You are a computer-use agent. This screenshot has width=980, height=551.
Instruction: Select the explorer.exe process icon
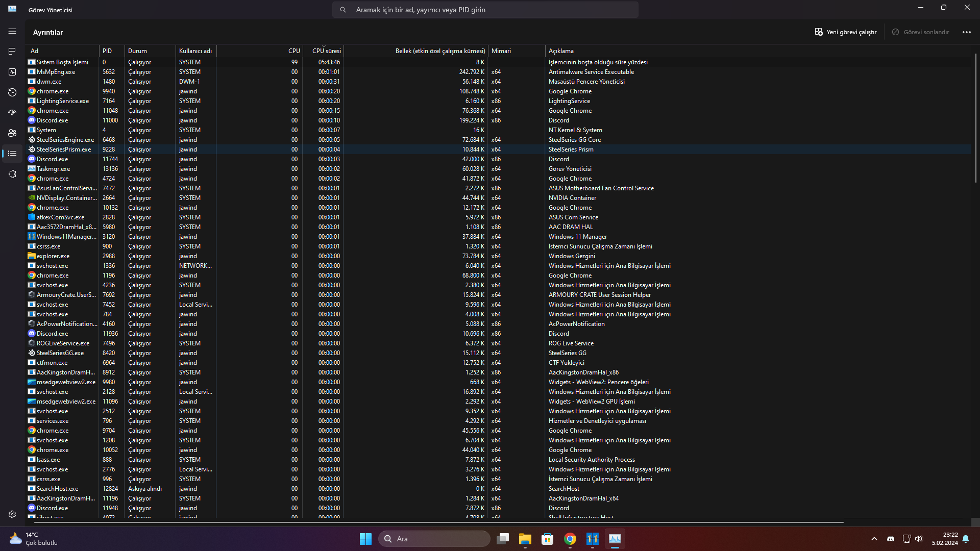[32, 256]
